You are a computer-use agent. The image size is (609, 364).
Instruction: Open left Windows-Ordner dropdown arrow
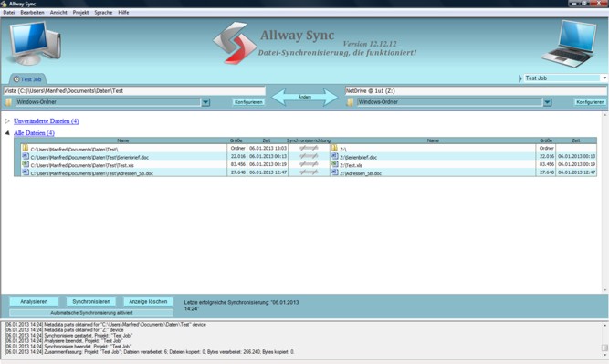[205, 102]
